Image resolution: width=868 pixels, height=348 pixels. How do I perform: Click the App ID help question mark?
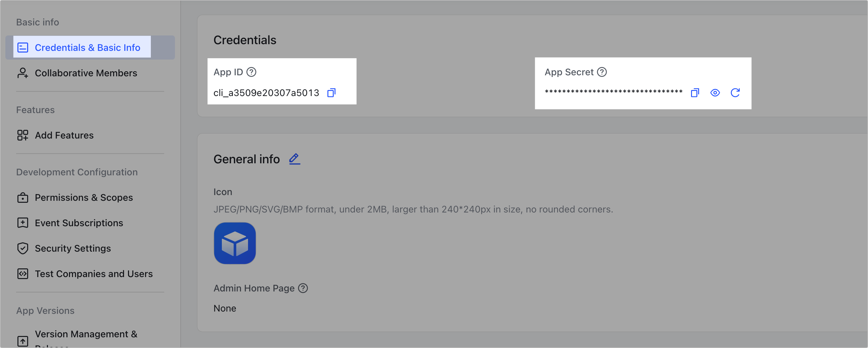coord(251,72)
